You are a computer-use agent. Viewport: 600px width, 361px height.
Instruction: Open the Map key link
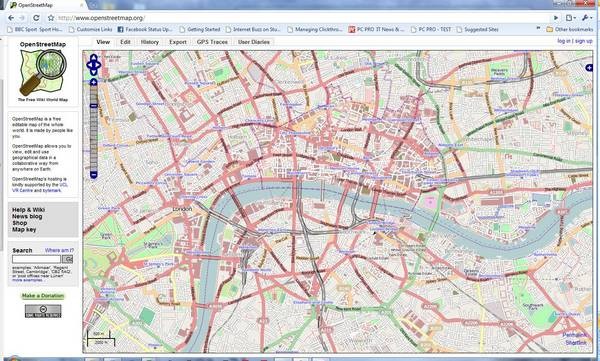24,229
